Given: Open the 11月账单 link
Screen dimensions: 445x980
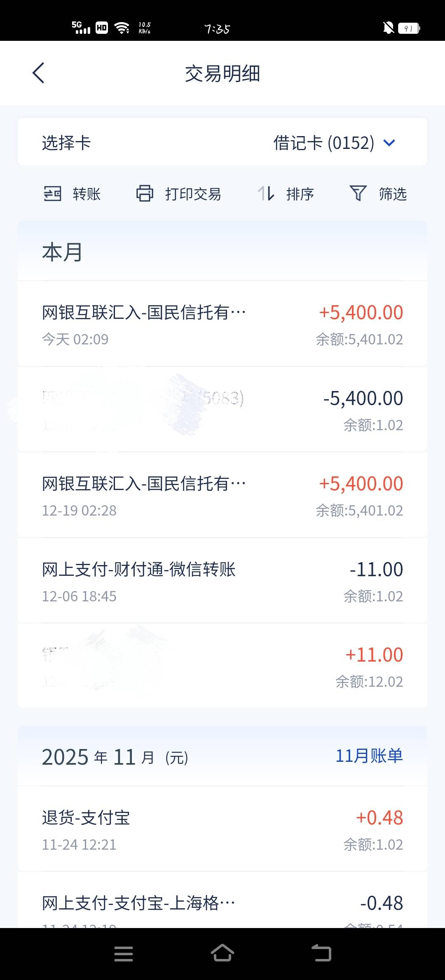Looking at the screenshot, I should coord(369,756).
